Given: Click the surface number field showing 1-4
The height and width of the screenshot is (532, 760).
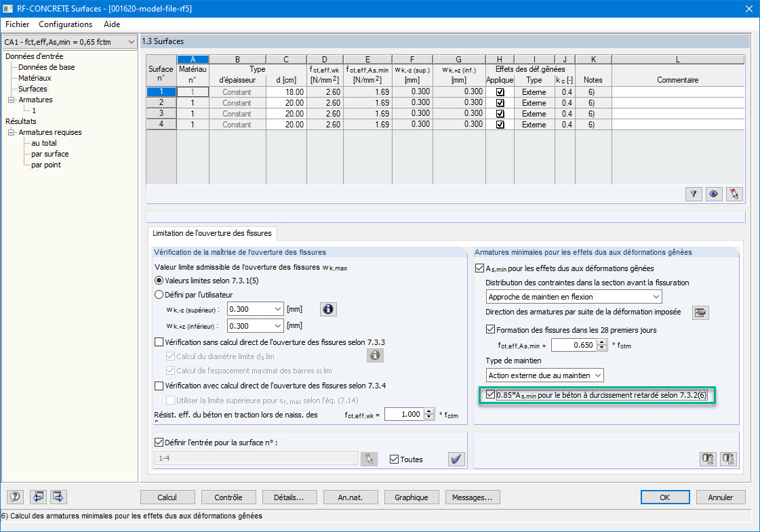Looking at the screenshot, I should (256, 458).
